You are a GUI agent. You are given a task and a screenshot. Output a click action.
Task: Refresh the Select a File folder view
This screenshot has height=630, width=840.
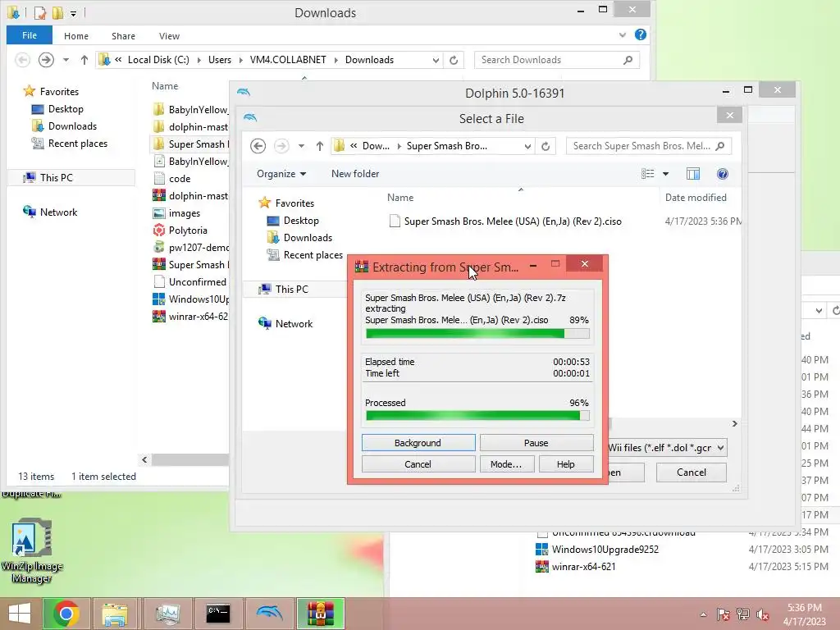[546, 146]
